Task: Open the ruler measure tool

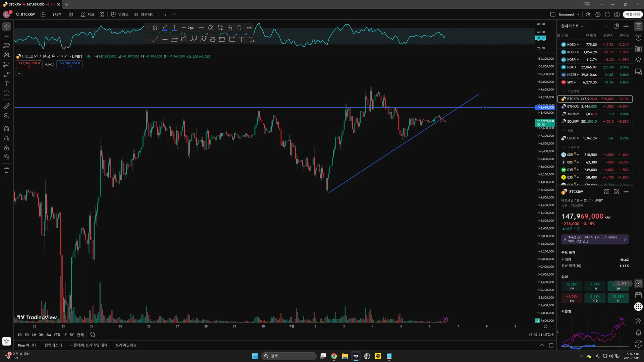Action: [x=6, y=106]
